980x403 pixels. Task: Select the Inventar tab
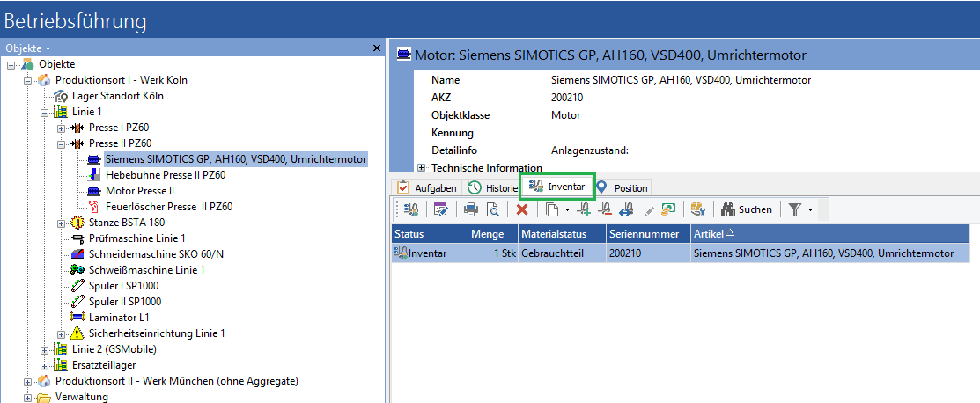coord(556,187)
